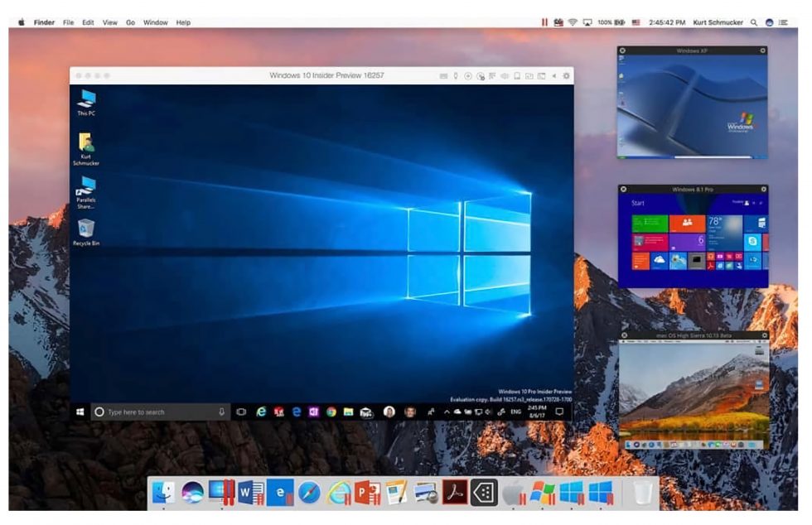Click the picture-in-picture icon in VM title bar
Viewport: 812px width, 525px height.
(541, 76)
